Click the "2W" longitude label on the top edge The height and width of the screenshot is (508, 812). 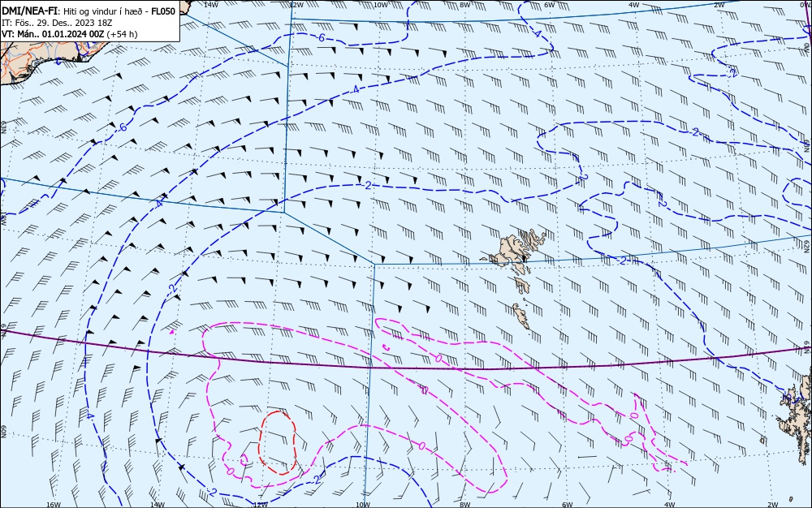[719, 4]
